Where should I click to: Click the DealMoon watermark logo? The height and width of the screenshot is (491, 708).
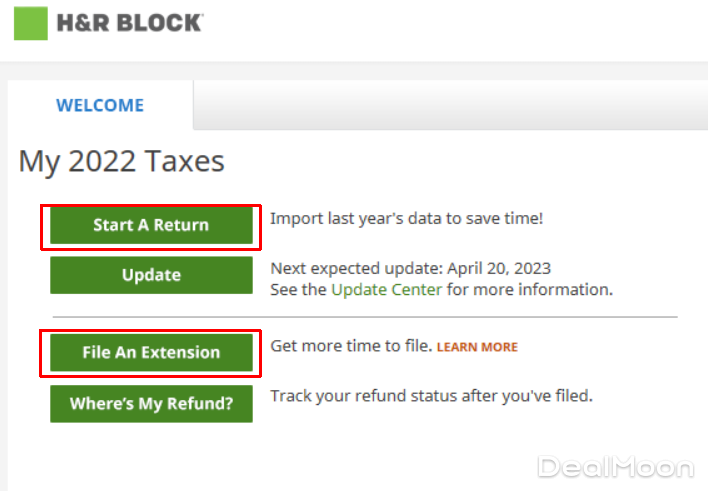coord(615,466)
